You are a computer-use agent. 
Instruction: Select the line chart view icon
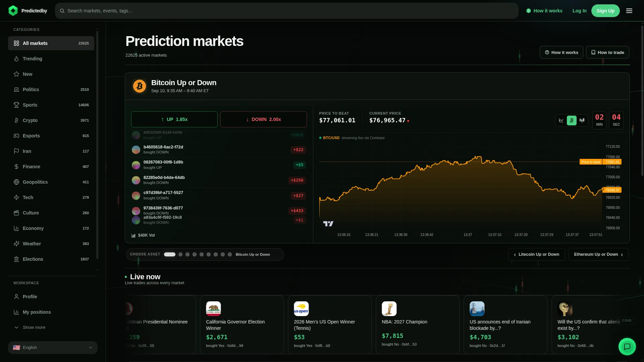click(561, 120)
